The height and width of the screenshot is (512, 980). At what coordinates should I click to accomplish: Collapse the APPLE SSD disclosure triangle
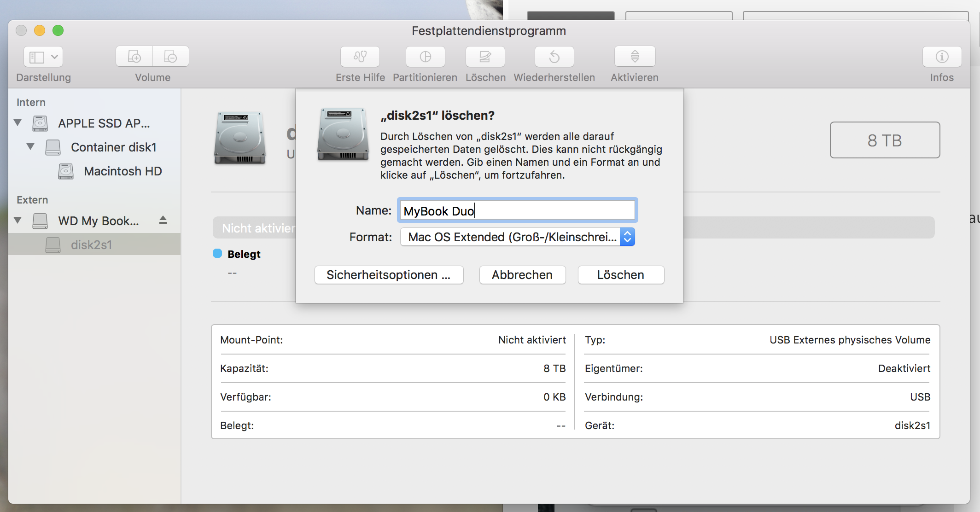[18, 123]
